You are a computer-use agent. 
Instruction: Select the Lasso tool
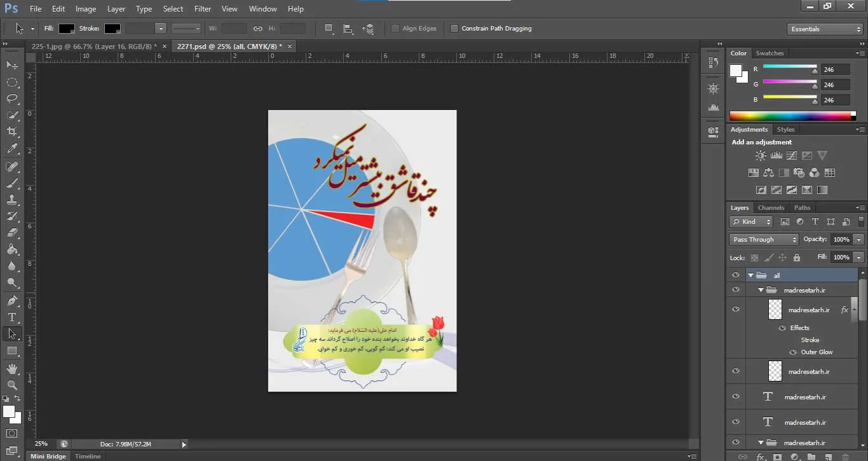(x=12, y=99)
